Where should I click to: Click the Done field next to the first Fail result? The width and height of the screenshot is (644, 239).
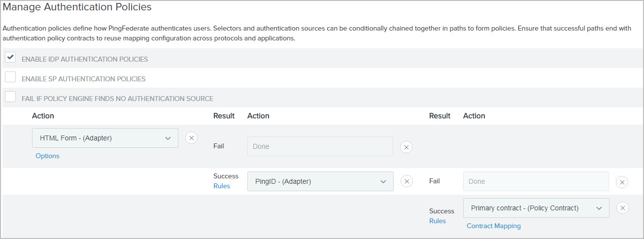[x=320, y=146]
